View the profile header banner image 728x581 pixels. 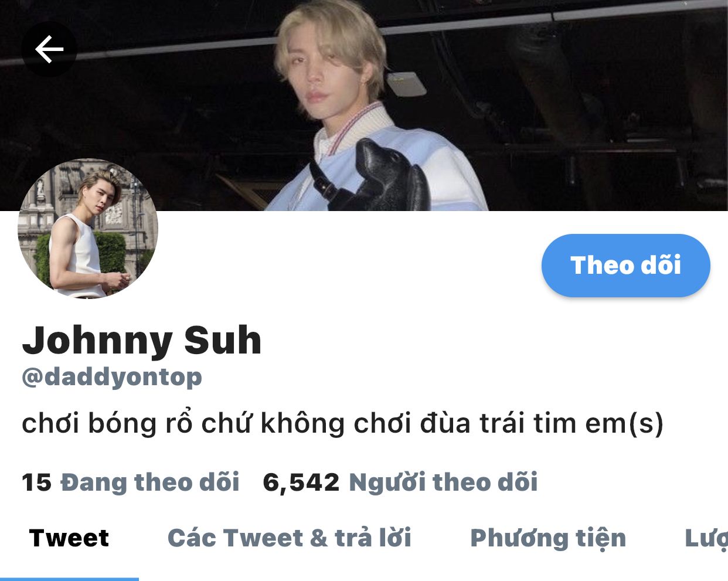pos(364,106)
